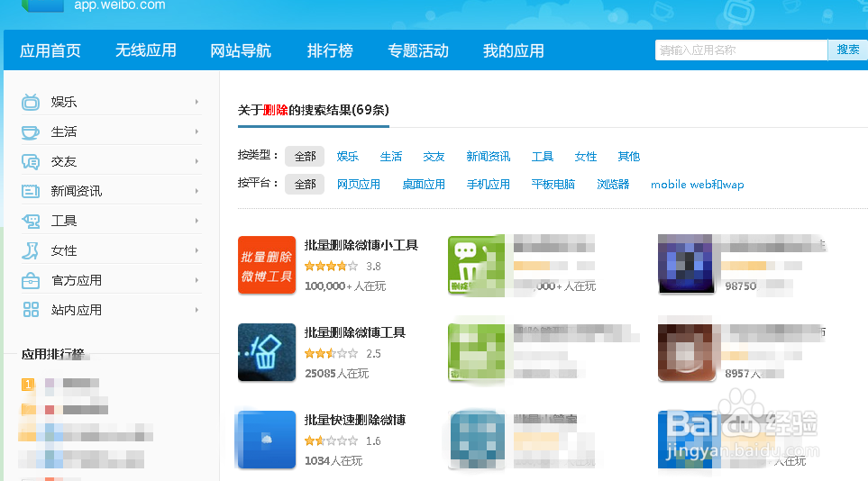Filter by type 交友
The height and width of the screenshot is (481, 868).
(x=434, y=157)
